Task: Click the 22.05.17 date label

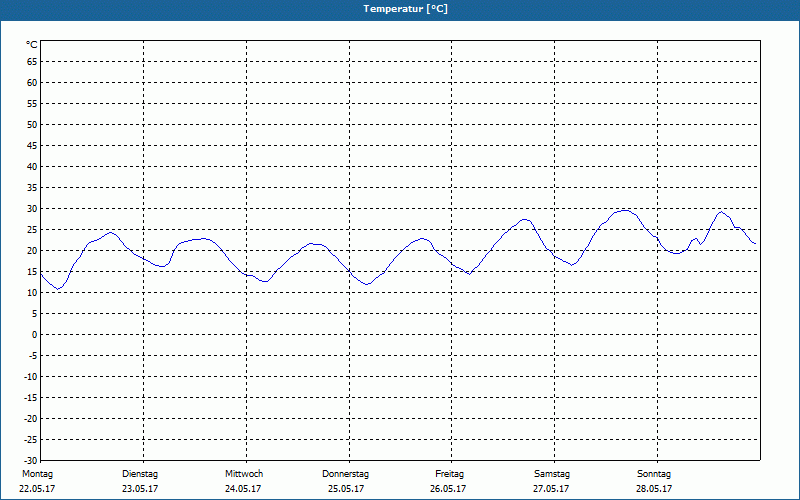Action: click(37, 489)
